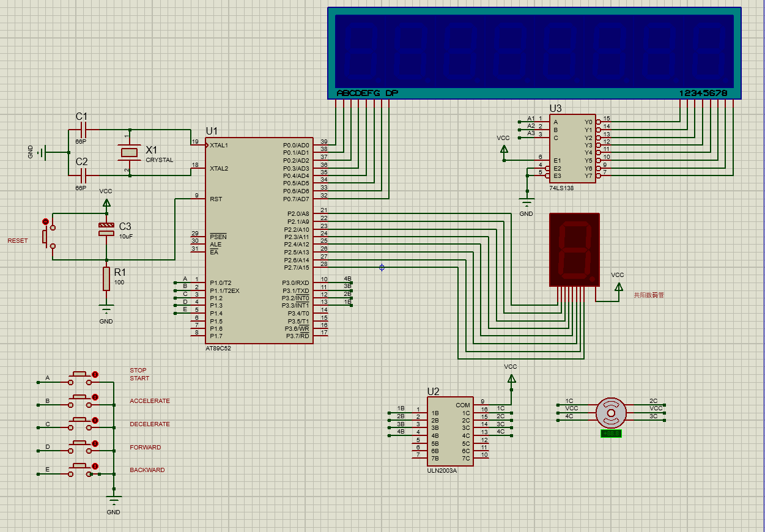
Task: Select the X1 crystal oscillator symbol
Action: coord(128,152)
